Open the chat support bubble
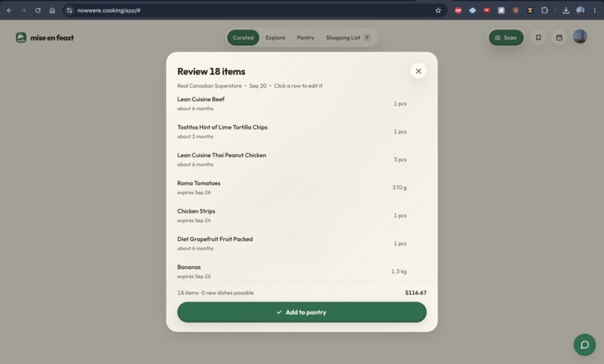Screen dimensions: 604x364 tap(585, 345)
